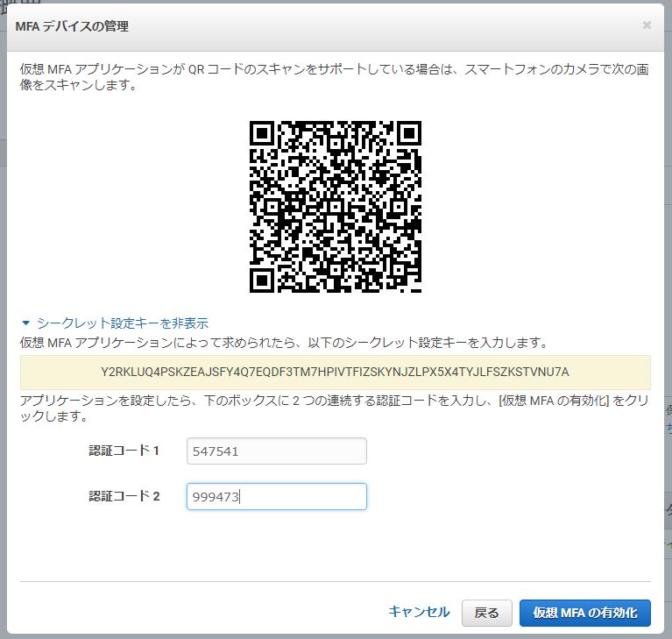Image resolution: width=672 pixels, height=639 pixels.
Task: Click the authentication code entry instruction text
Action: point(335,408)
